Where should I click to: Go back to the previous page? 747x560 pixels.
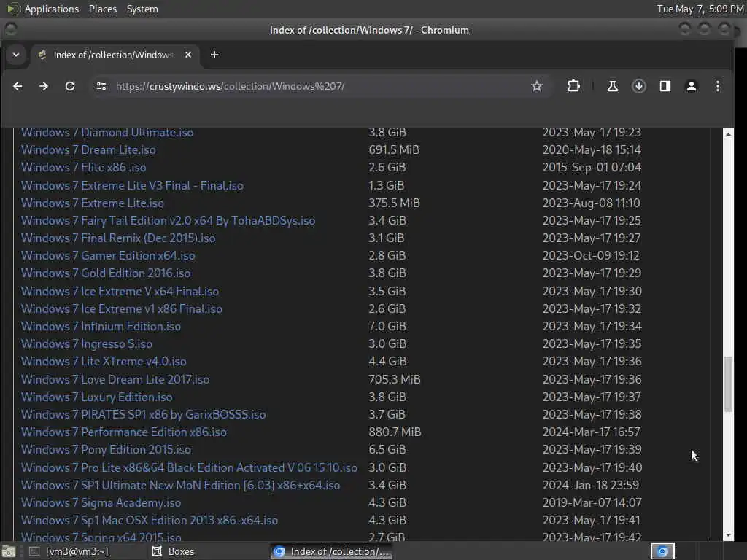18,86
